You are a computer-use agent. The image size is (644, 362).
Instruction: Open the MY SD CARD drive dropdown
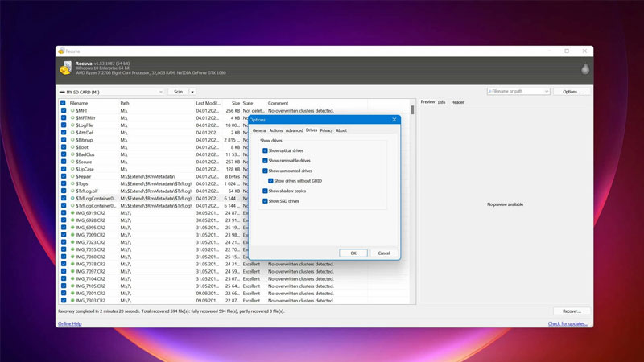pos(160,92)
